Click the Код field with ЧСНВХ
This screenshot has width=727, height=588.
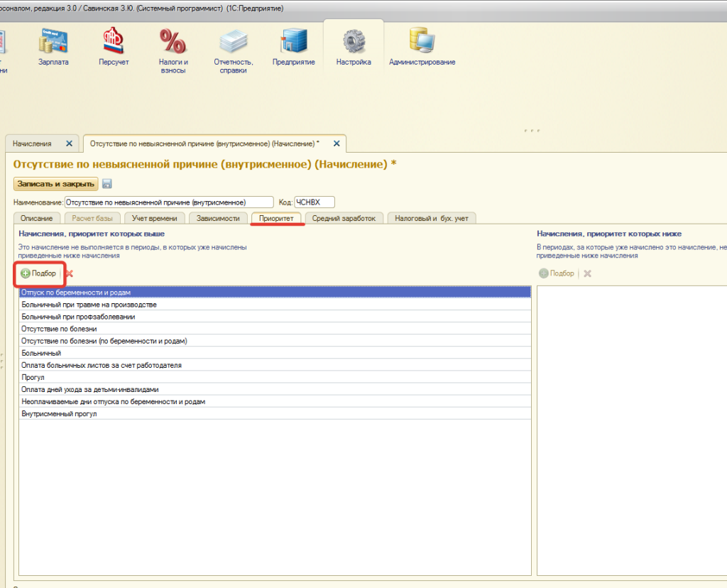point(315,202)
